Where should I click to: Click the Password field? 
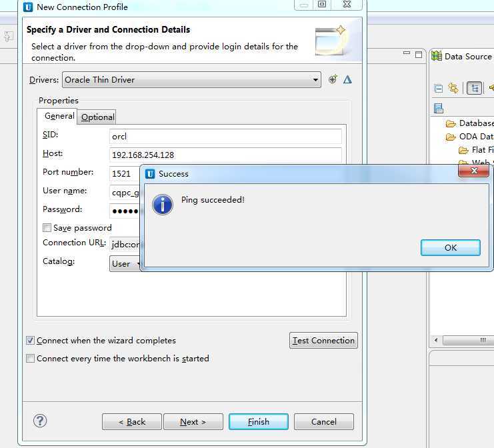click(x=125, y=211)
